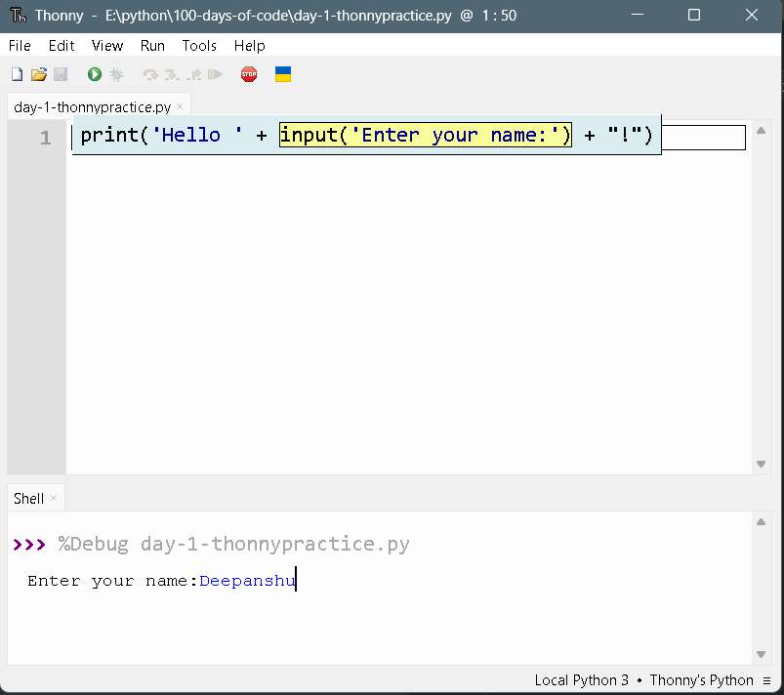The width and height of the screenshot is (784, 695).
Task: Open the File menu
Action: click(x=20, y=46)
